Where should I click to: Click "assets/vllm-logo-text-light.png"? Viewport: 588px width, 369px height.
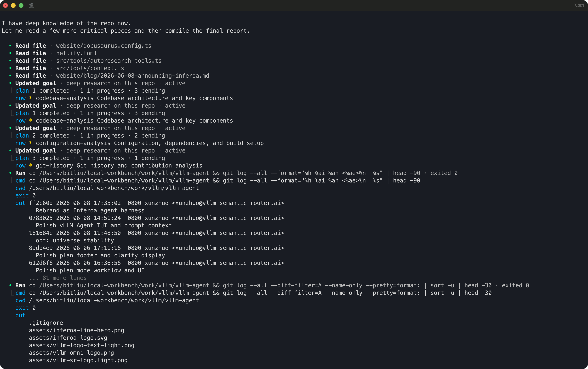tap(81, 345)
